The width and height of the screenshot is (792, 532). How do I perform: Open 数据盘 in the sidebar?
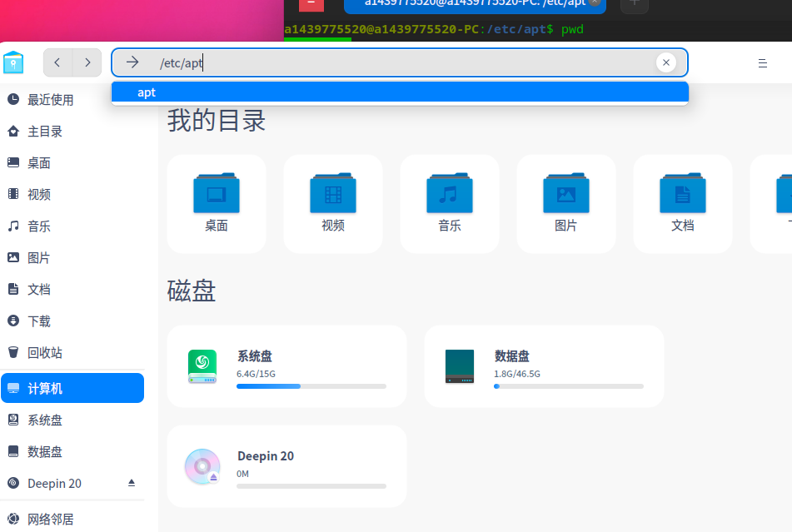tap(72, 451)
